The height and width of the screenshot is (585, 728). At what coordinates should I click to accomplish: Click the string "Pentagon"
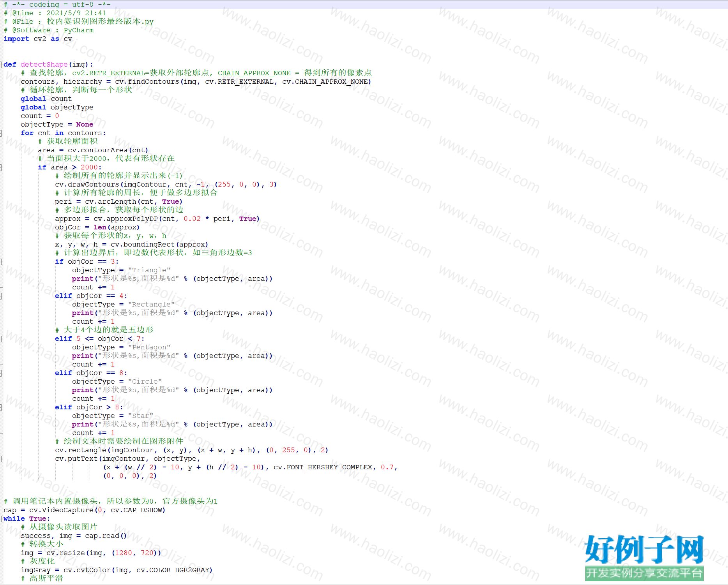tap(149, 347)
